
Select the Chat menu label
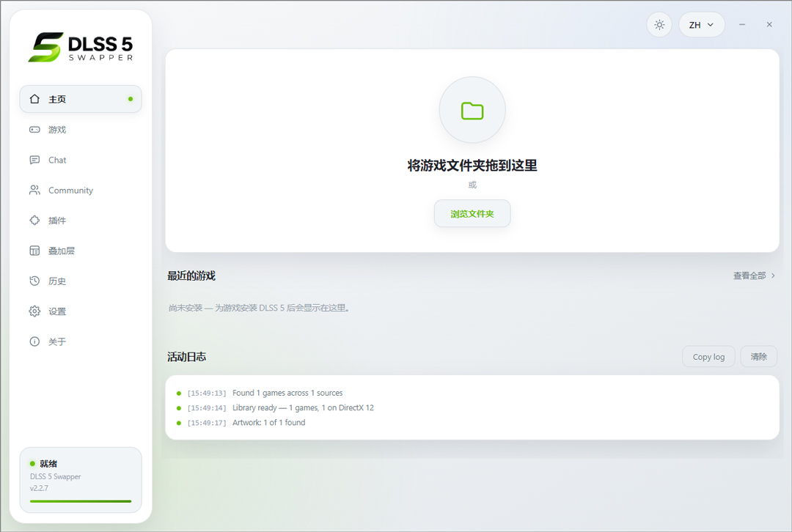[57, 160]
